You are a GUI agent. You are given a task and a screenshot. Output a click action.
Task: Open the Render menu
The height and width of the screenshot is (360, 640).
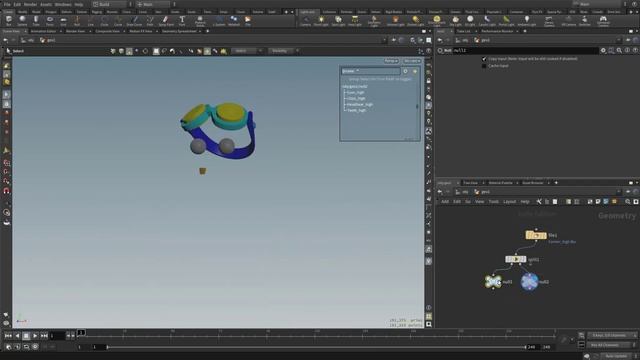point(30,4)
